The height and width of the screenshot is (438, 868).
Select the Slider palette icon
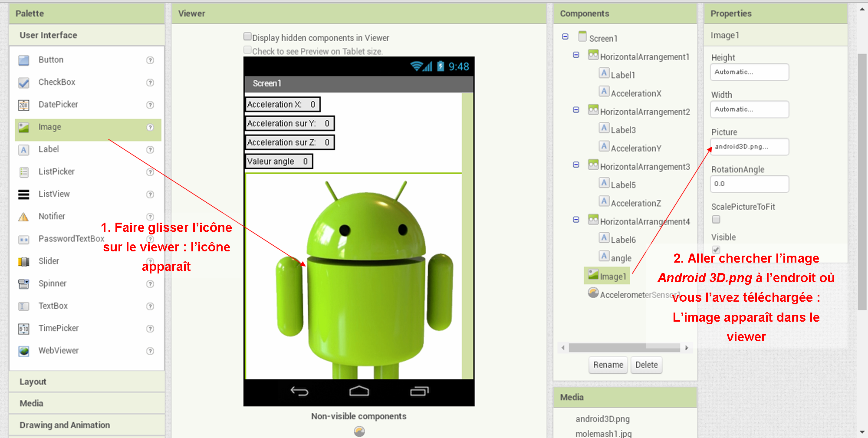point(24,261)
